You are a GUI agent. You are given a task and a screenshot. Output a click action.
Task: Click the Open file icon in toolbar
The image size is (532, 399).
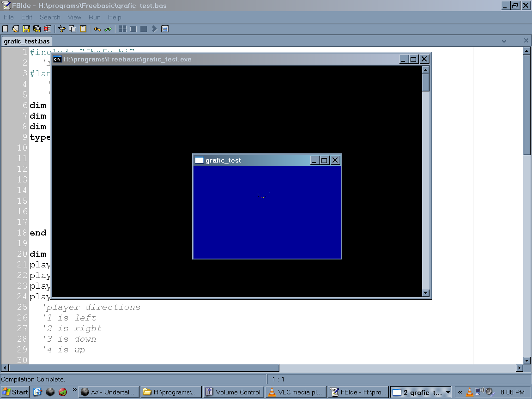click(16, 29)
